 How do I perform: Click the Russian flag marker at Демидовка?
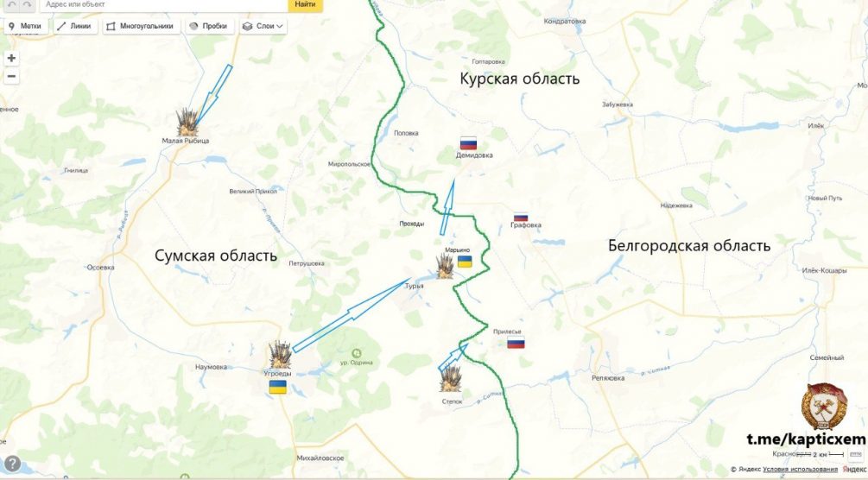468,143
